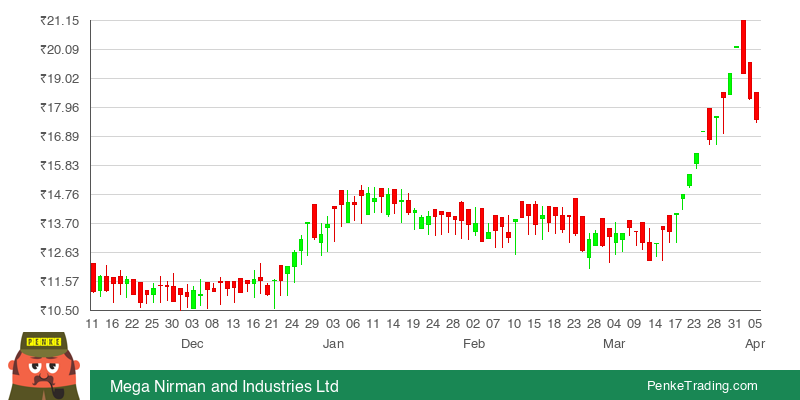Select the ₹15.83 price axis label

tap(60, 166)
